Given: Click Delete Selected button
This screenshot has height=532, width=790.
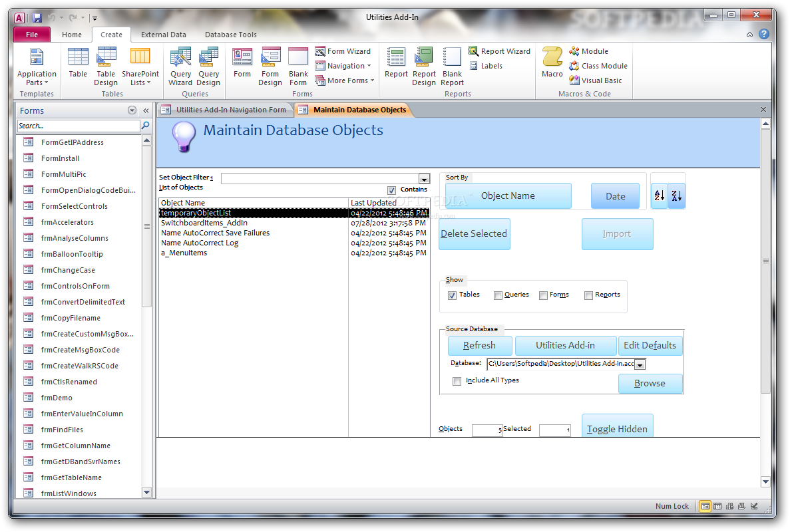Looking at the screenshot, I should (474, 233).
